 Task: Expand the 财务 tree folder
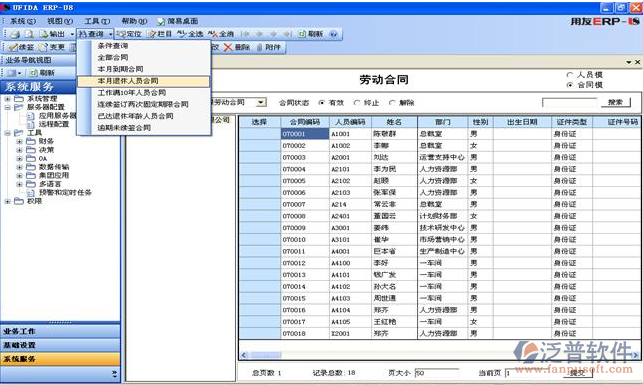(x=19, y=141)
